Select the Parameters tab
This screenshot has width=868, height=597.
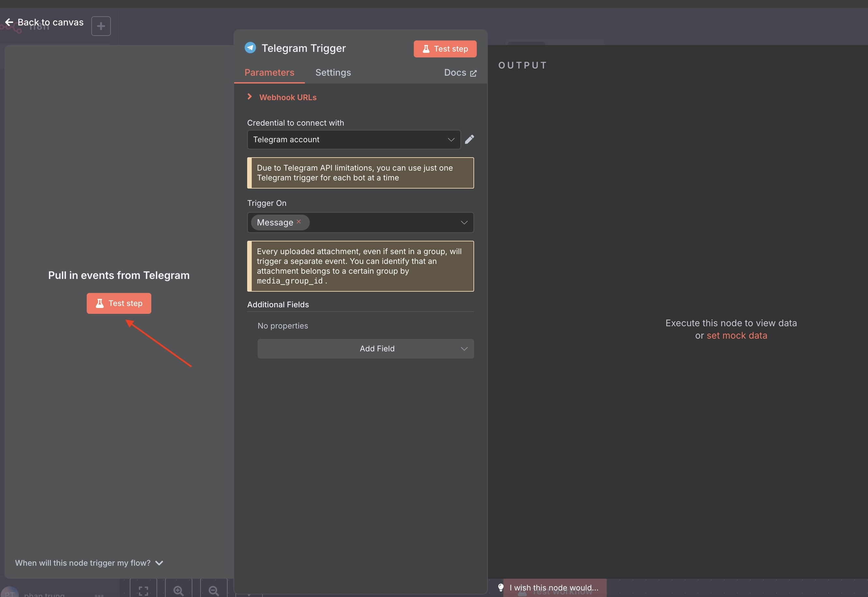(269, 72)
